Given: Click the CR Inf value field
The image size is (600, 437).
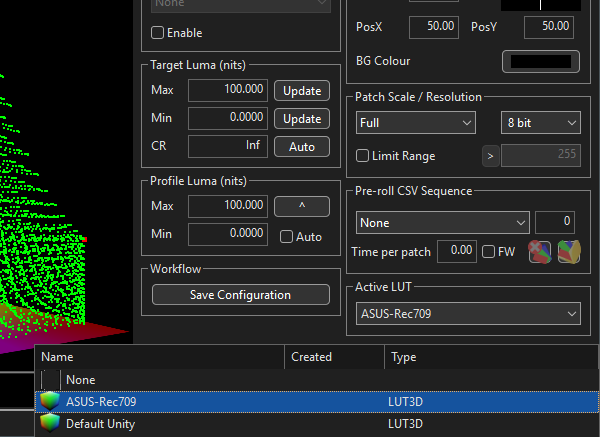Looking at the screenshot, I should pos(228,146).
